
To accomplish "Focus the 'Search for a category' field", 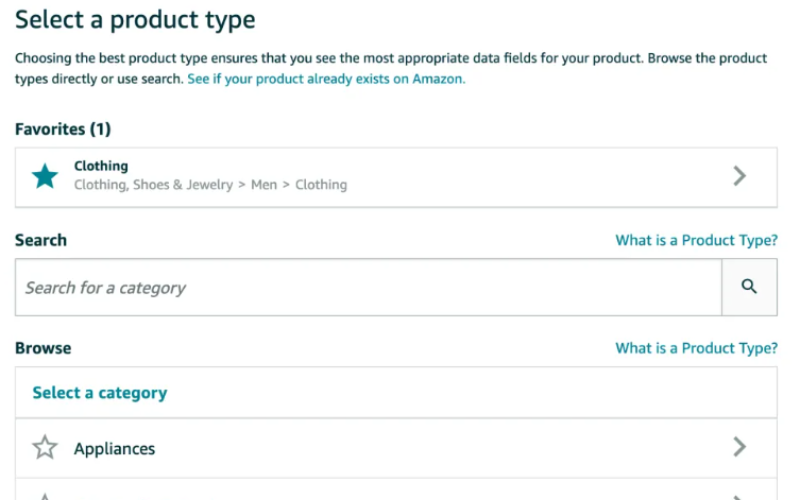I will click(368, 287).
